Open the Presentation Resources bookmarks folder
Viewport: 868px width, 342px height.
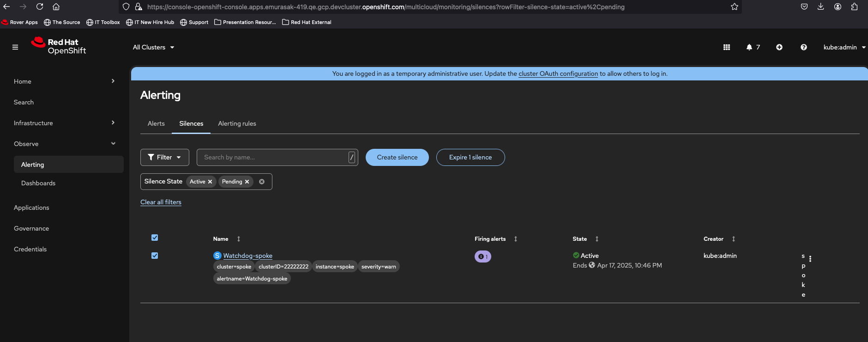click(245, 22)
